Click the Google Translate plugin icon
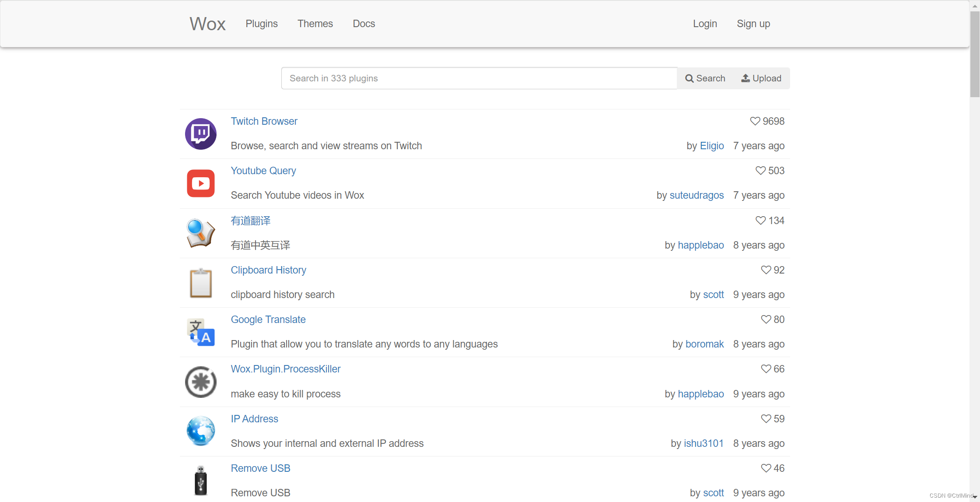The width and height of the screenshot is (980, 502). coord(200,332)
